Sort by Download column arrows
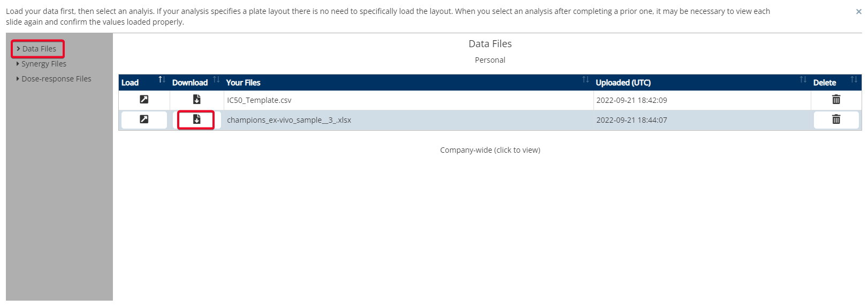The image size is (868, 306). (x=216, y=80)
